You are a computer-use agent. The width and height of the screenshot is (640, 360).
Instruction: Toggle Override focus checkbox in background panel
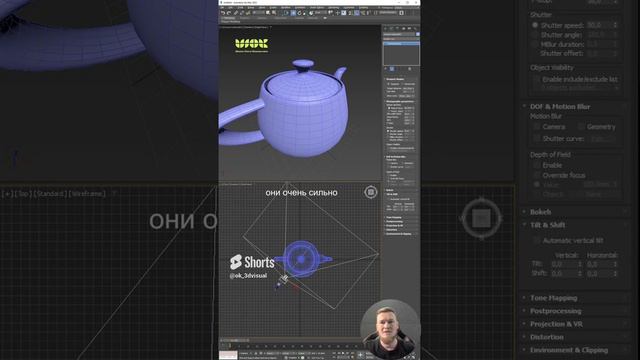point(537,175)
